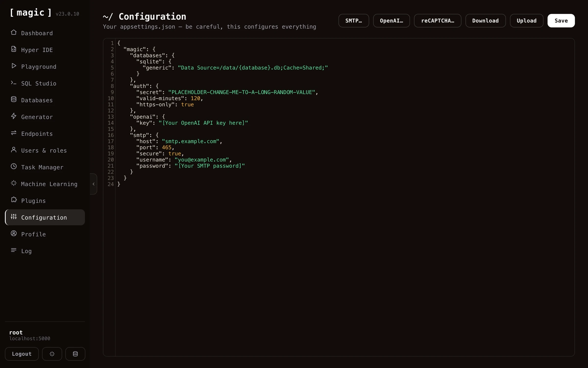Click line number 13 in the gutter
The image size is (588, 368).
pyautogui.click(x=111, y=117)
